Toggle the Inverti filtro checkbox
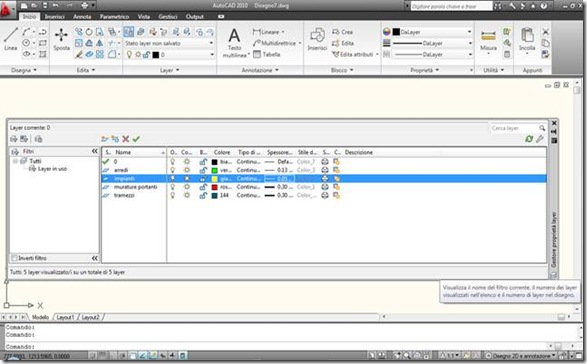 pyautogui.click(x=14, y=258)
